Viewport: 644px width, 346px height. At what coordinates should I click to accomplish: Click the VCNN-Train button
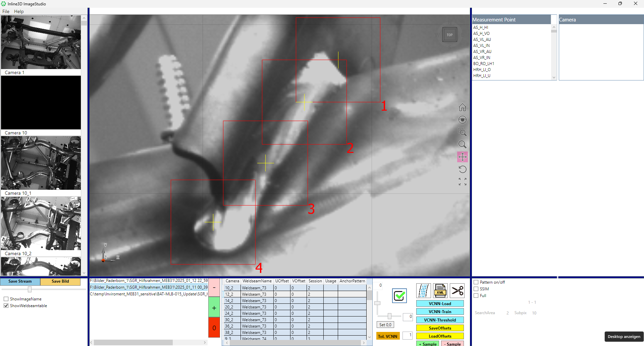tap(440, 312)
